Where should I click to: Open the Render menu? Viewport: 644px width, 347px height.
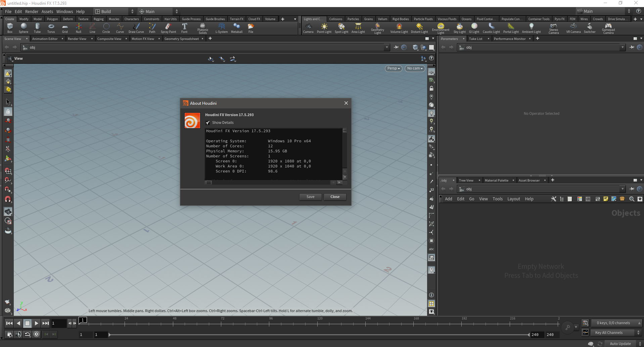point(32,11)
